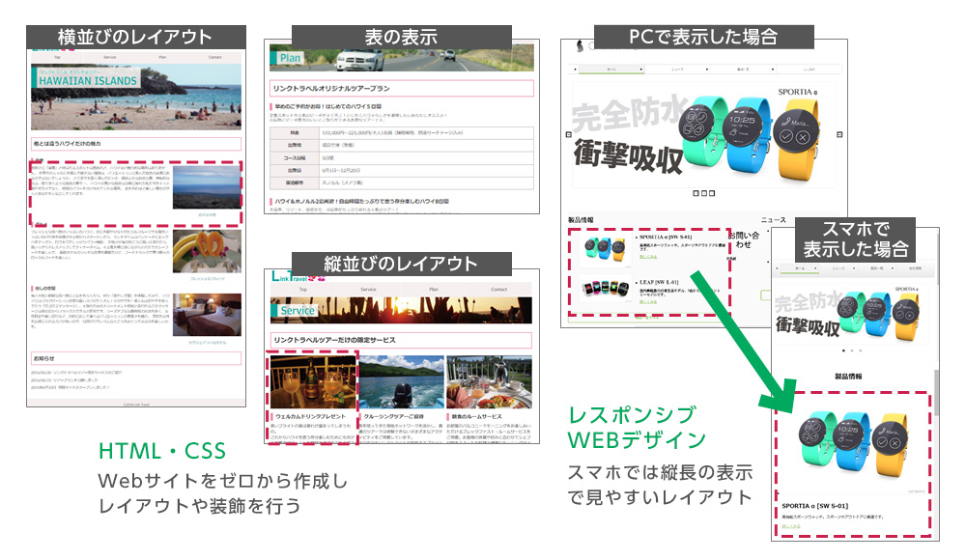Click the 出発地 cell in the plan table

click(x=295, y=146)
